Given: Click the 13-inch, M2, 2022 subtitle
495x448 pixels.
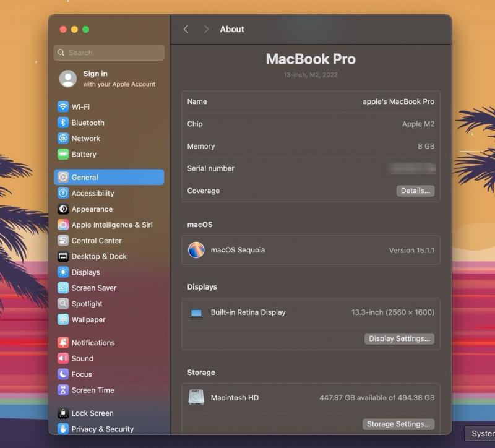Looking at the screenshot, I should pyautogui.click(x=311, y=75).
